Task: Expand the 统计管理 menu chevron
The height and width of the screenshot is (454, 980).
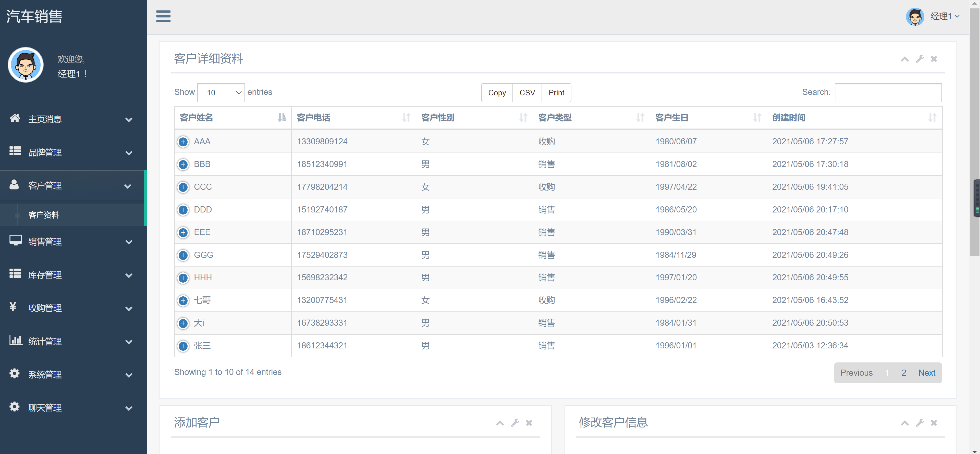Action: (x=129, y=342)
